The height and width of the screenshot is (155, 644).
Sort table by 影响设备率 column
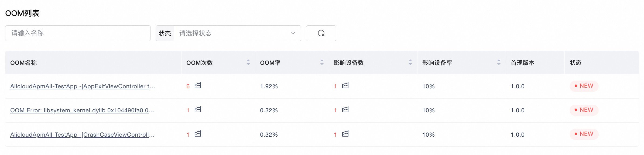499,62
